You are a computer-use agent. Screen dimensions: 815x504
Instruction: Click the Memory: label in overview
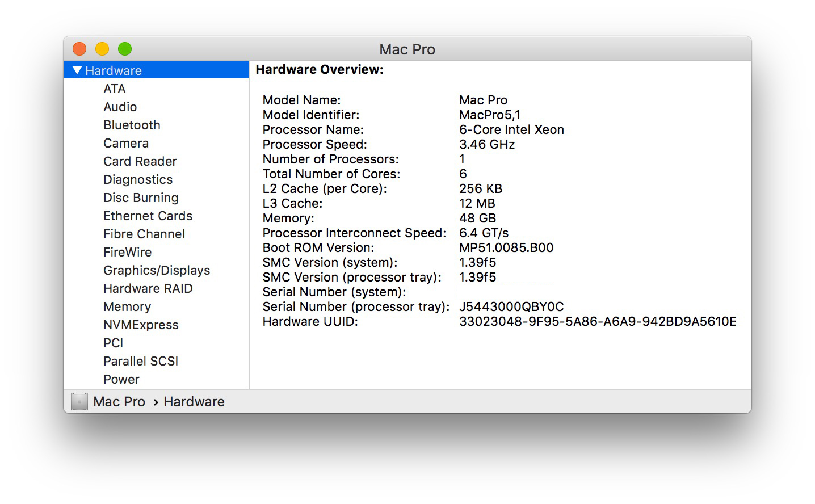pos(288,219)
